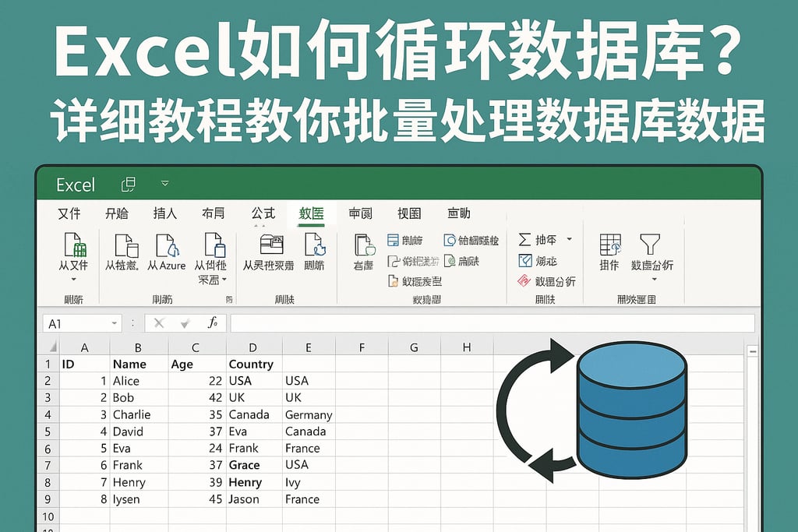The width and height of the screenshot is (798, 532).
Task: Select row 10 header
Action: point(48,516)
